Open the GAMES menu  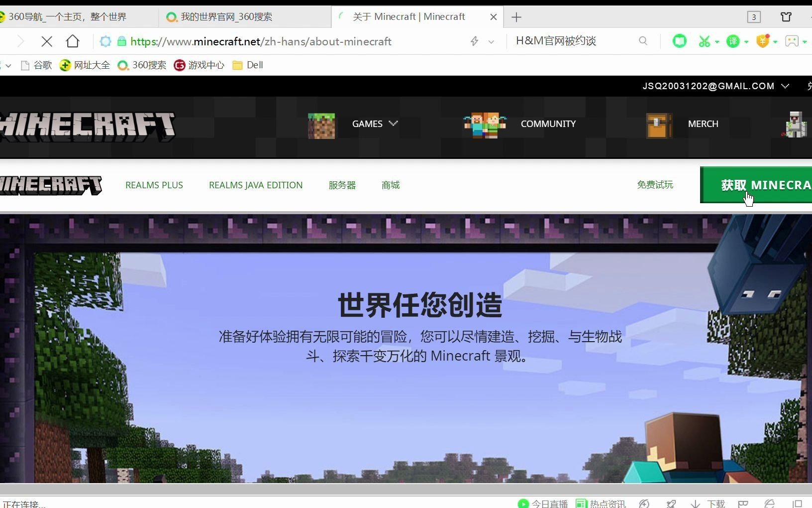pyautogui.click(x=375, y=124)
